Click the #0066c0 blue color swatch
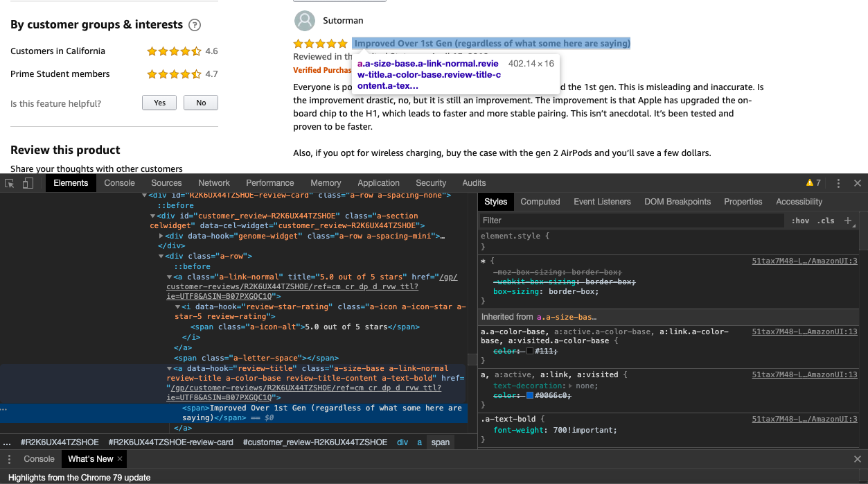Image resolution: width=868 pixels, height=484 pixels. 530,395
